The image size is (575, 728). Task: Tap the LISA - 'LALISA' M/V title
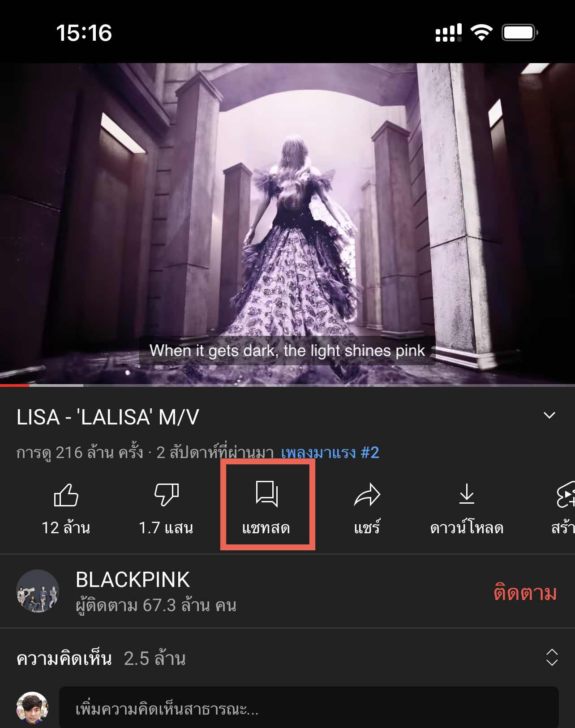[x=108, y=417]
